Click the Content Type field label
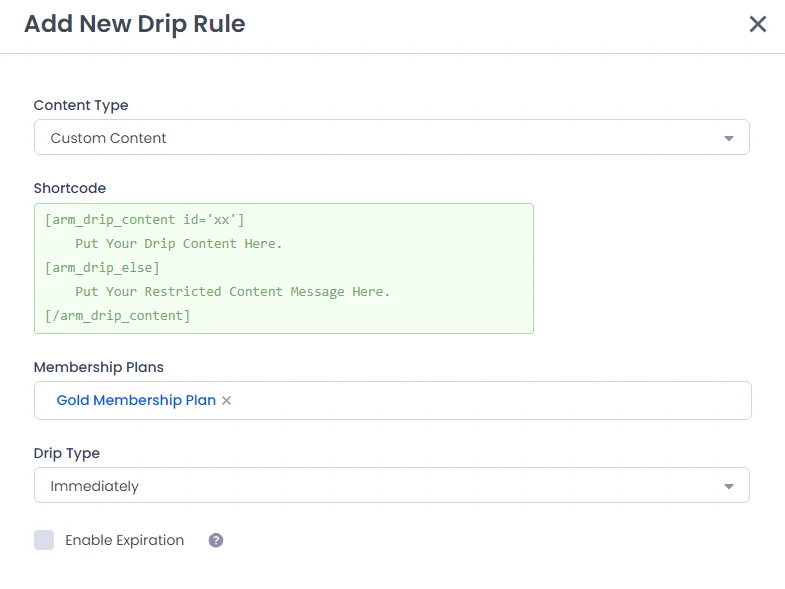Viewport: 785px width, 589px height. point(81,106)
